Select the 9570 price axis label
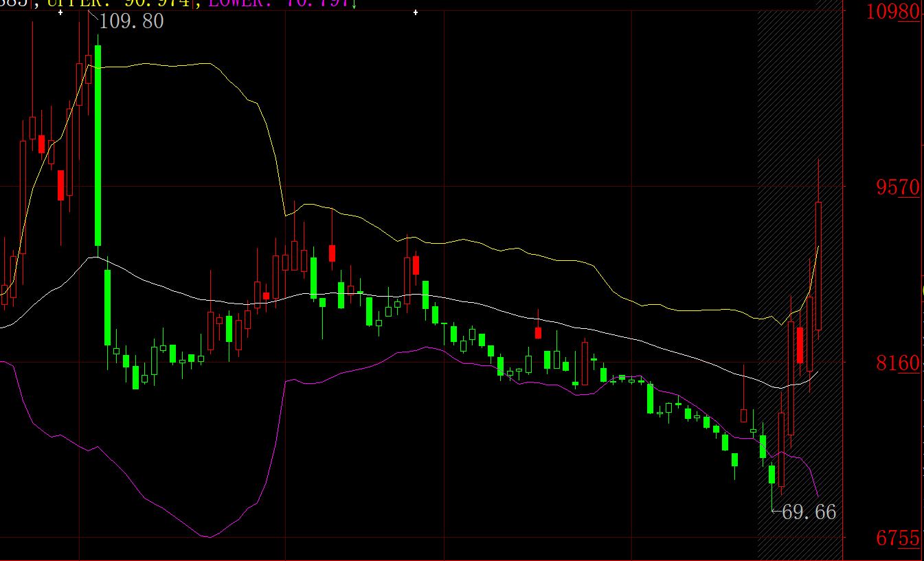This screenshot has width=924, height=561. pyautogui.click(x=899, y=187)
